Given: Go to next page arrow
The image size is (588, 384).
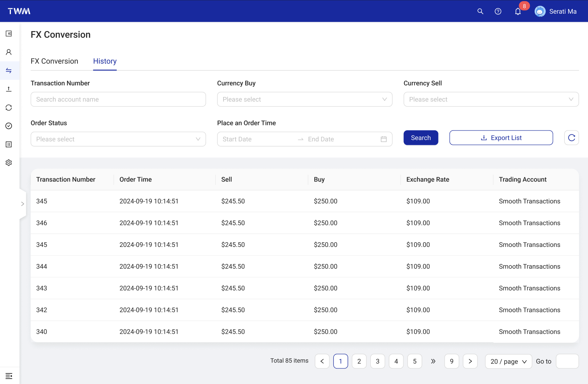Looking at the screenshot, I should tap(470, 361).
